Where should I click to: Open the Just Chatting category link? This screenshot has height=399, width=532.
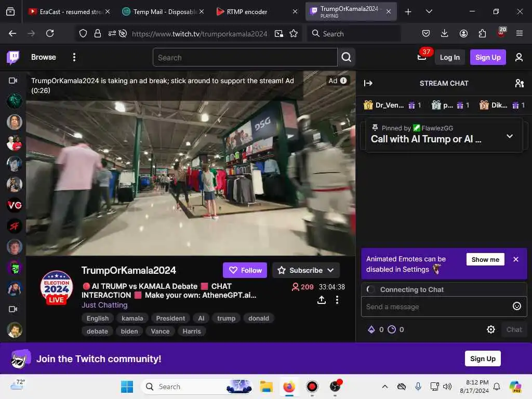tap(104, 305)
